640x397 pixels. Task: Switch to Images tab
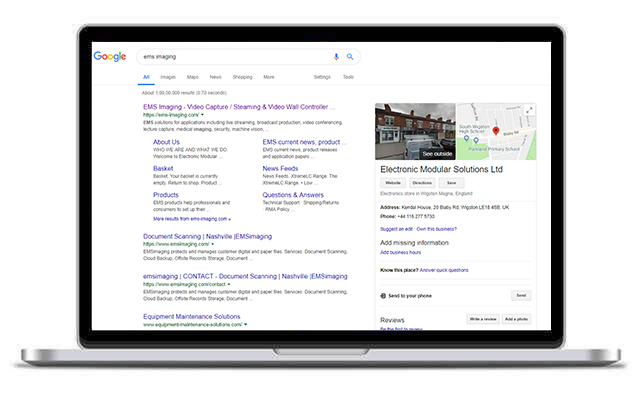168,77
